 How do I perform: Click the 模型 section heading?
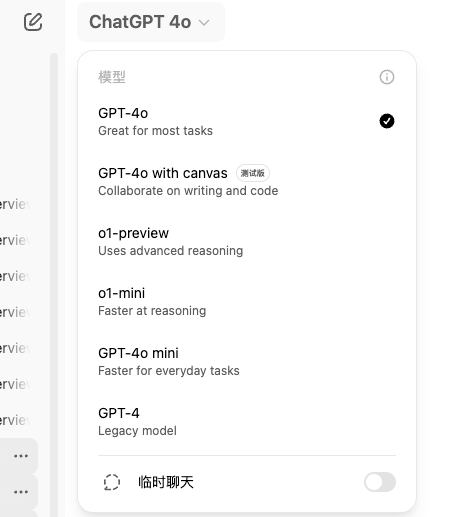pyautogui.click(x=112, y=77)
